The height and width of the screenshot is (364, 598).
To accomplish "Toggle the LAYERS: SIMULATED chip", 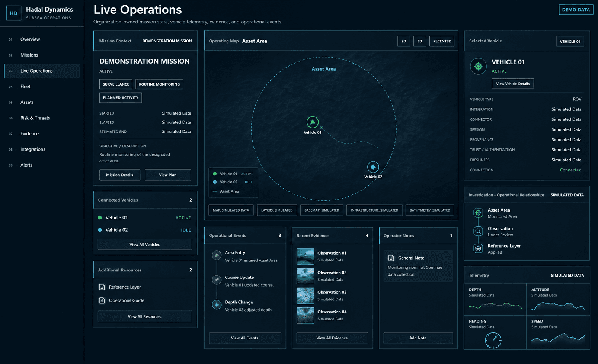I will pyautogui.click(x=277, y=210).
